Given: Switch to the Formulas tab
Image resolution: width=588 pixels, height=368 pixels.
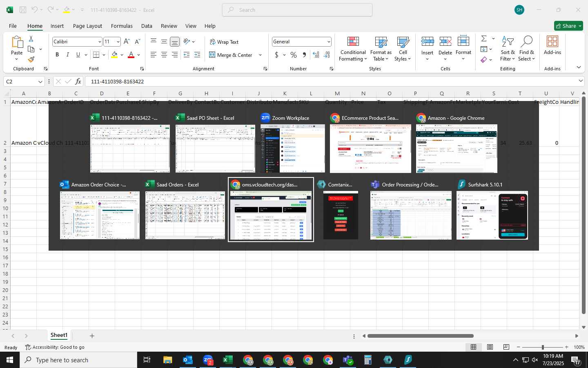Looking at the screenshot, I should click(x=122, y=26).
